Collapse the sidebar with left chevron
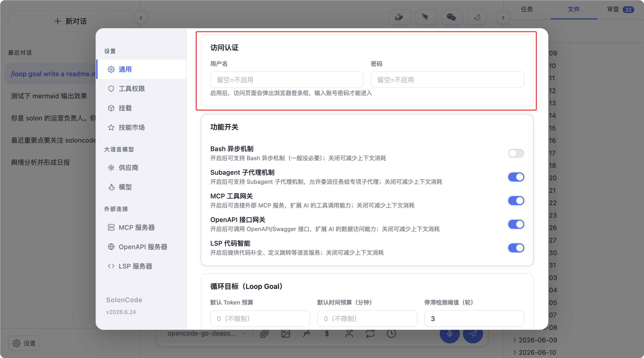The image size is (644, 358). (x=141, y=18)
